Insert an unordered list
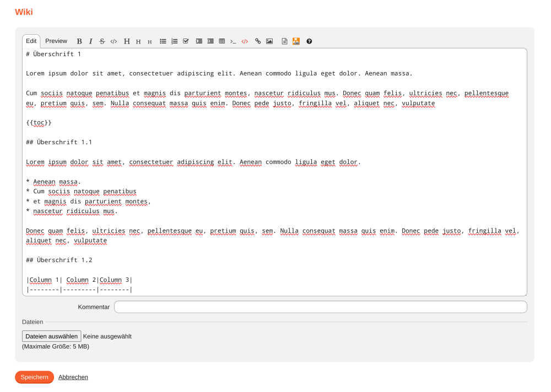 163,41
